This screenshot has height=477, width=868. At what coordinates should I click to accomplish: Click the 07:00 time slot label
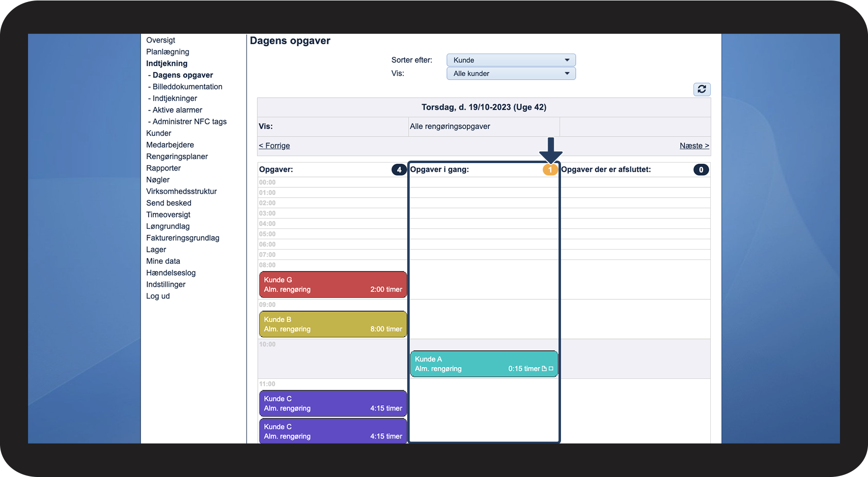267,254
